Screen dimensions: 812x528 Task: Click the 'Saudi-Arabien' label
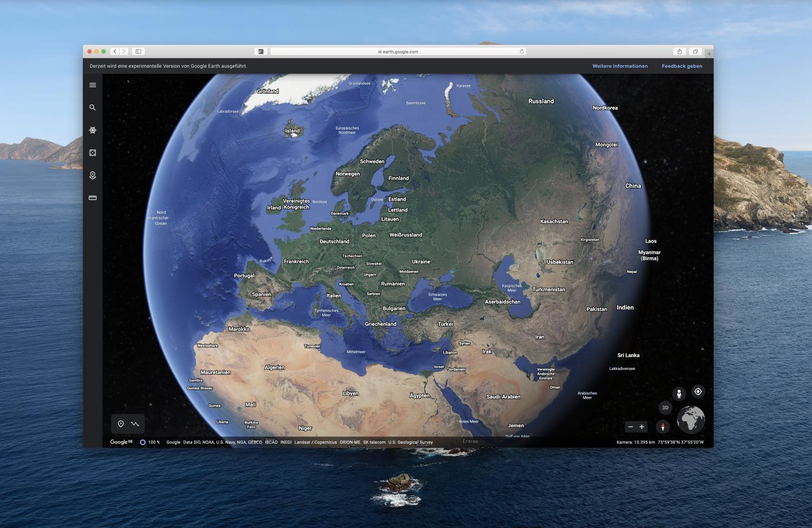point(503,397)
